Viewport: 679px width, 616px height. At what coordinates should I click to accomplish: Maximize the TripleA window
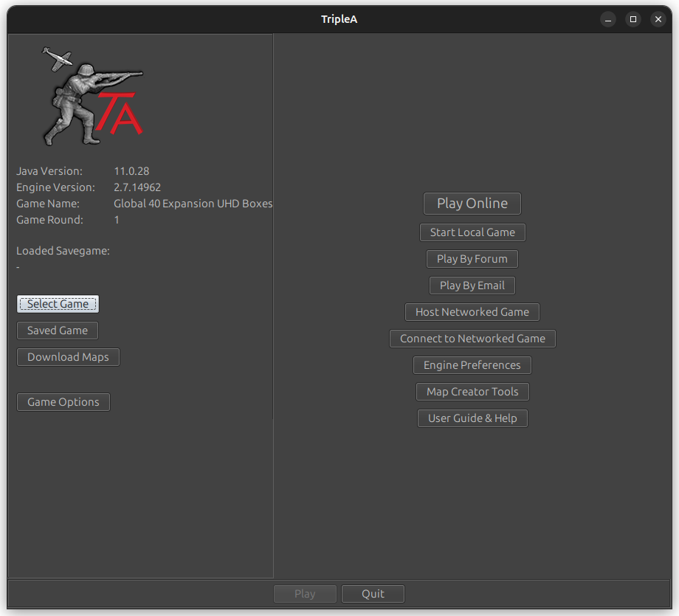tap(633, 19)
